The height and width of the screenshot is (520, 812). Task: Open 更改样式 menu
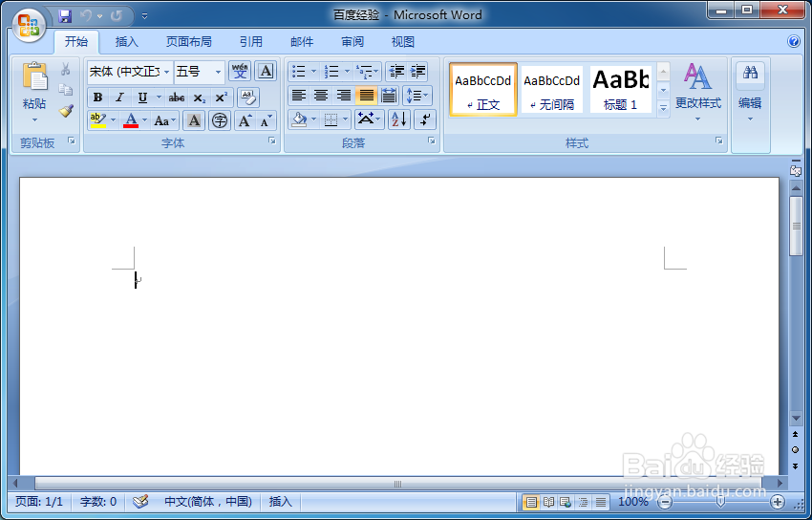coord(697,92)
